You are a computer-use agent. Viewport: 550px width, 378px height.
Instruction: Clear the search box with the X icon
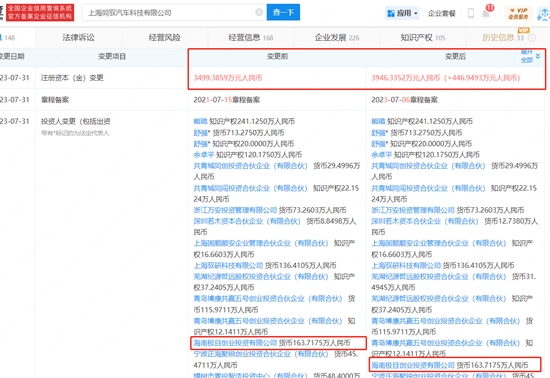259,12
